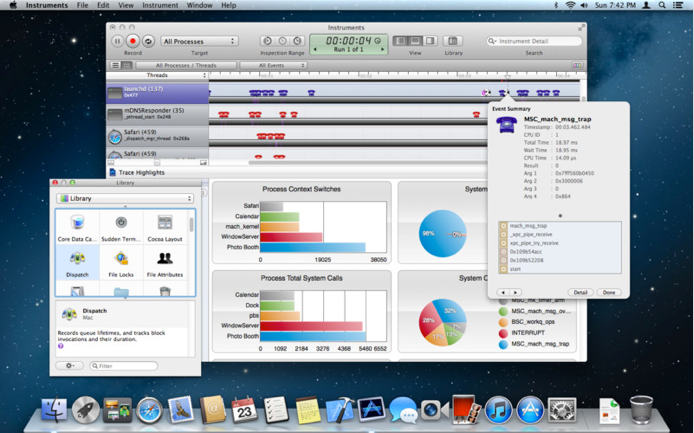Screen dimensions: 694x433
Task: Click the INTERRUPT legend red swatch
Action: coord(503,333)
